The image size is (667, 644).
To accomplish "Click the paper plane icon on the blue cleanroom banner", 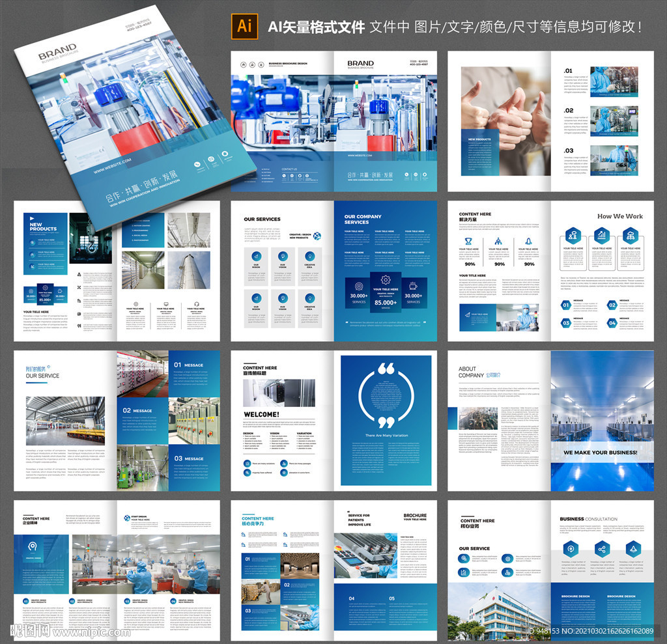I will [x=467, y=315].
